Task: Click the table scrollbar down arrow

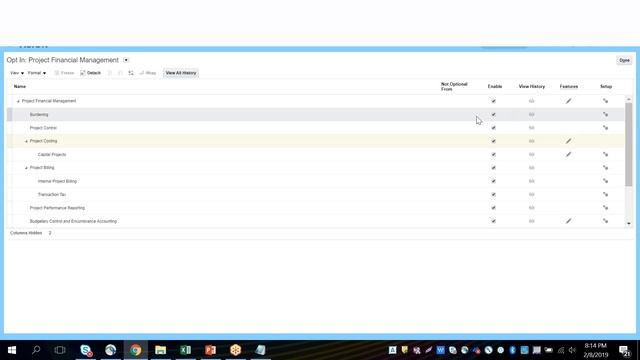Action: pyautogui.click(x=629, y=223)
